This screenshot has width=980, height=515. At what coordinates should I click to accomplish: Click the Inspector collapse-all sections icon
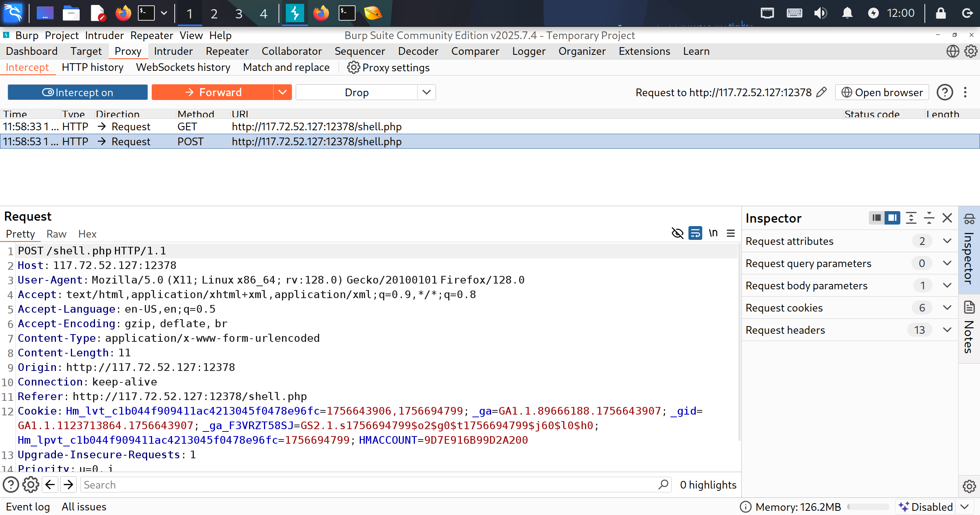coord(929,218)
